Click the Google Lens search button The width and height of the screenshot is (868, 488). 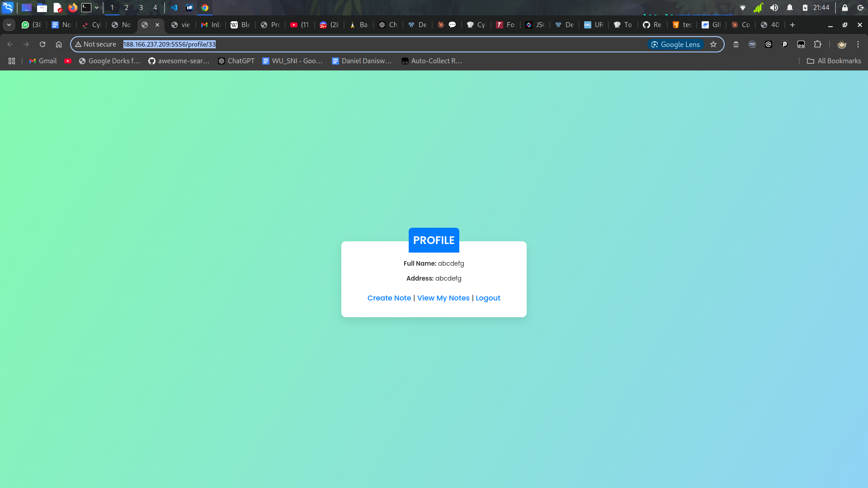(x=675, y=44)
